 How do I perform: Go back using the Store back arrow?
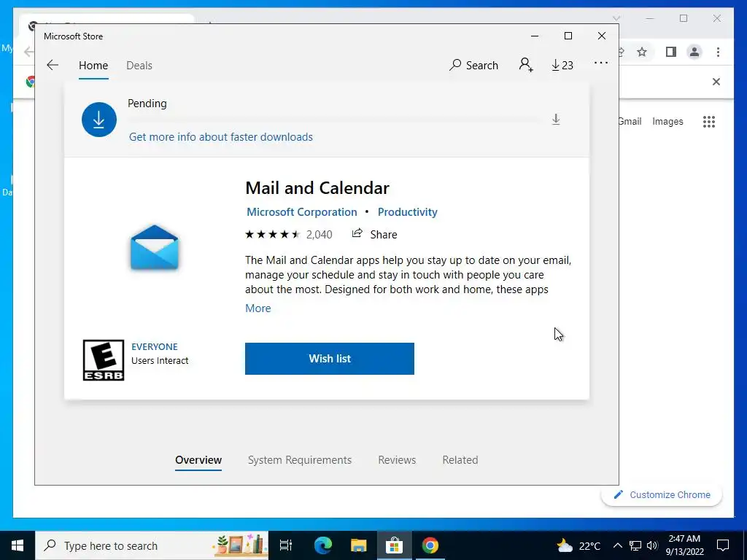click(x=53, y=65)
